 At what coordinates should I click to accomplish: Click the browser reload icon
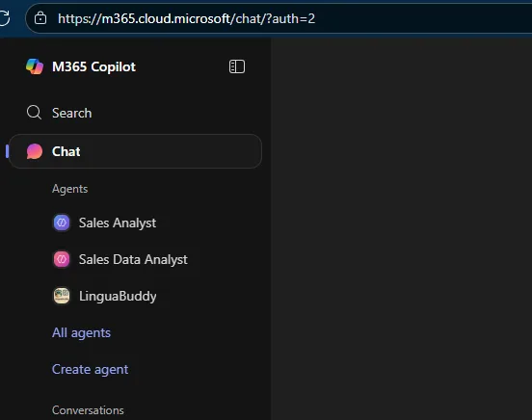coord(5,18)
